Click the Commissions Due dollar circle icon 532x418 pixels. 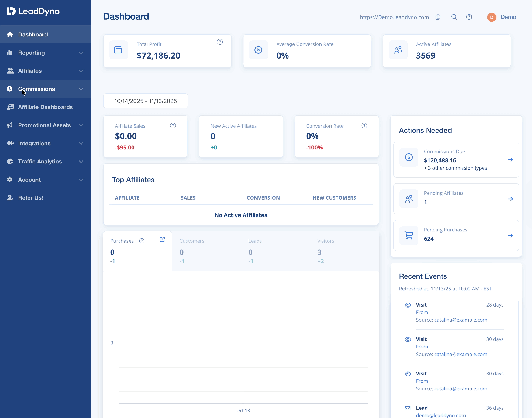(x=409, y=157)
